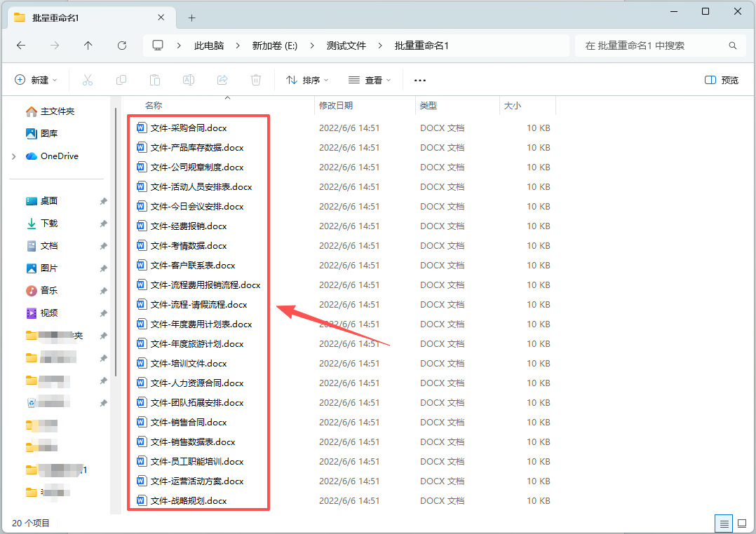Viewport: 756px width, 534px height.
Task: Expand the chevron after 新加卷 (E:) in the path
Action: pyautogui.click(x=312, y=46)
